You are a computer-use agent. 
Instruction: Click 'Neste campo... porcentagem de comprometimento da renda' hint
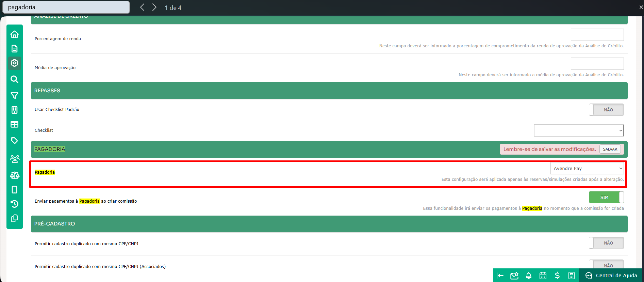501,46
